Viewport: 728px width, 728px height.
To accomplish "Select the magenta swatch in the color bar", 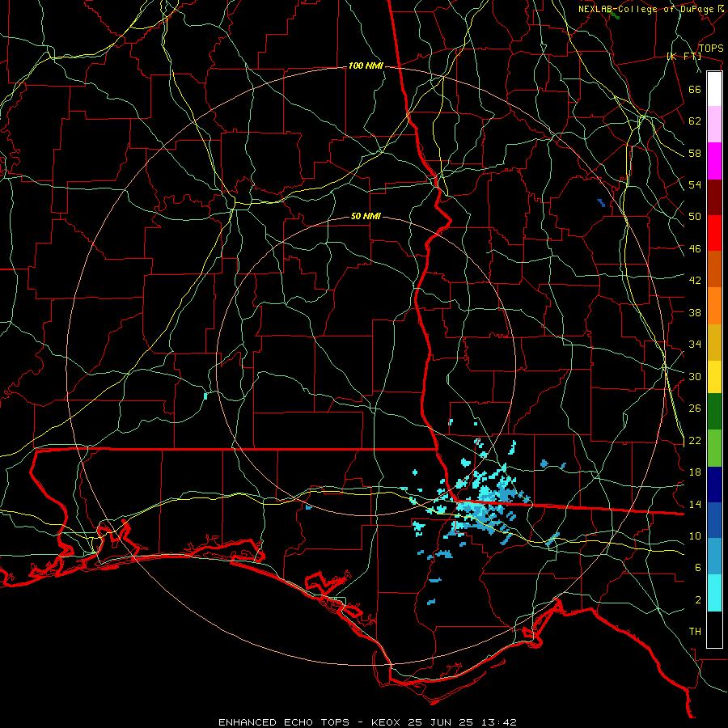I will point(714,161).
